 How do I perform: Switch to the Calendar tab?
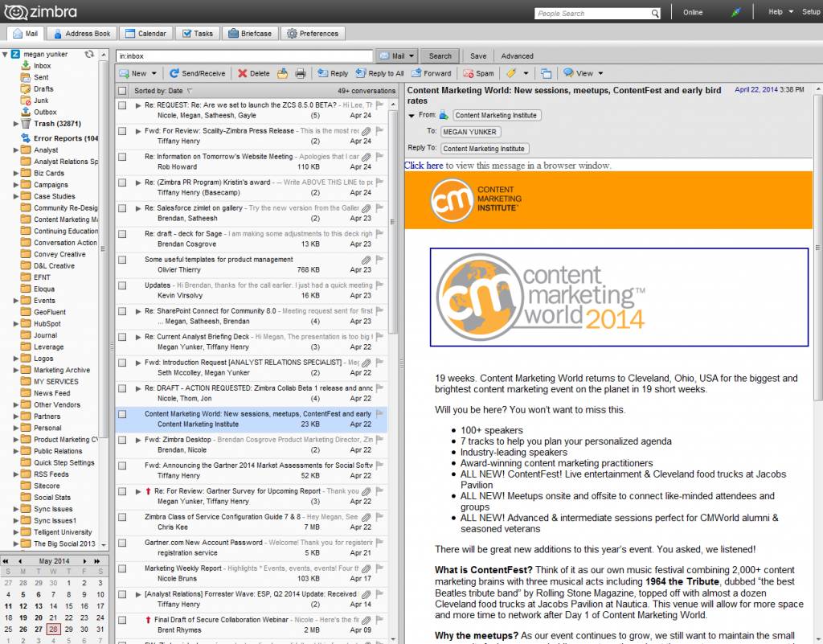click(146, 34)
